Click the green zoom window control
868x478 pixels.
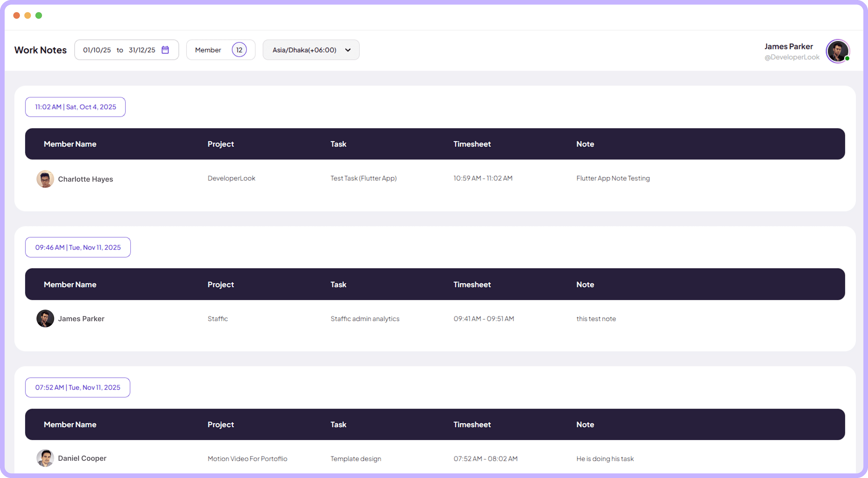click(x=39, y=15)
